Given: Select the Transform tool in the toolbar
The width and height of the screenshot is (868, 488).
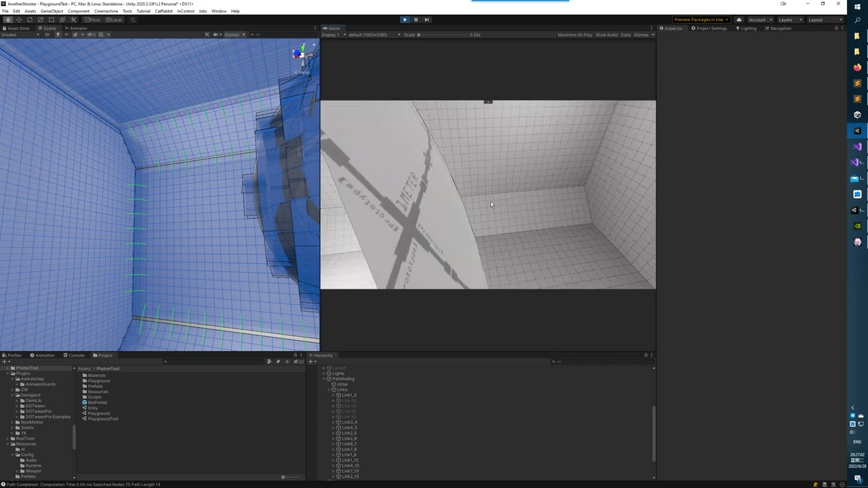Looking at the screenshot, I should coord(62,20).
